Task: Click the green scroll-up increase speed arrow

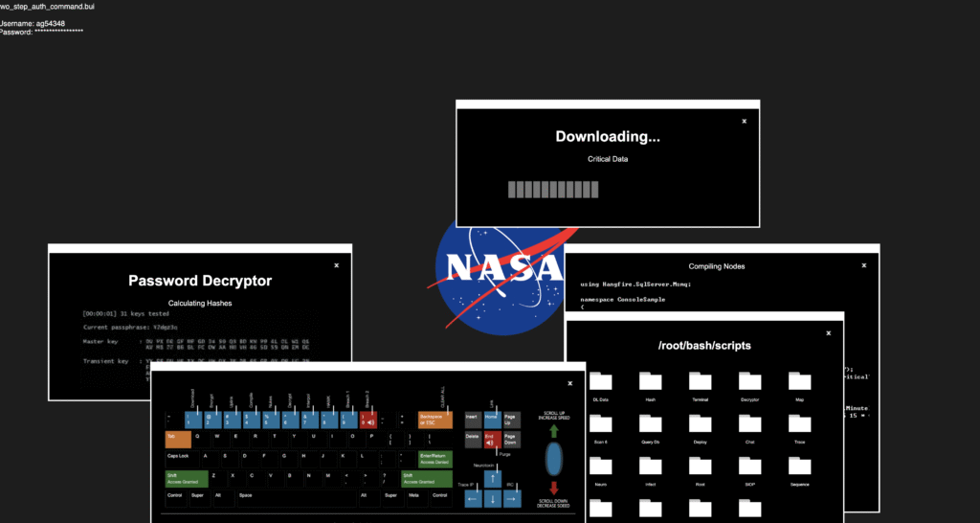Action: tap(554, 431)
